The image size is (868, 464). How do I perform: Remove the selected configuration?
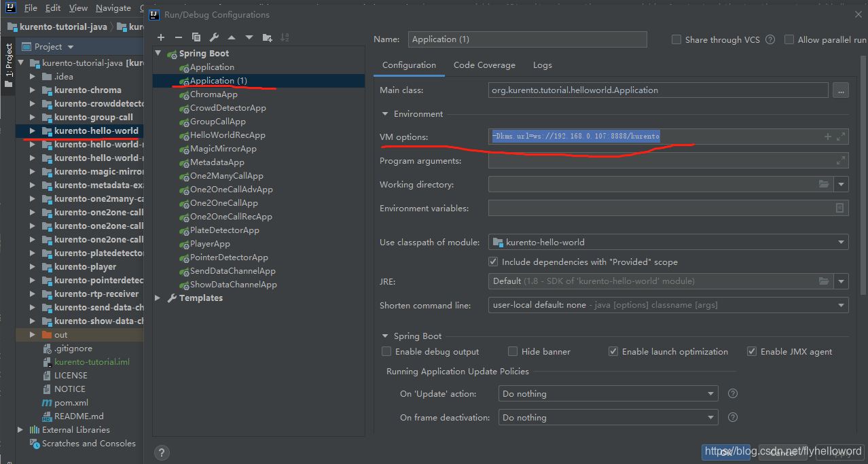[x=179, y=37]
